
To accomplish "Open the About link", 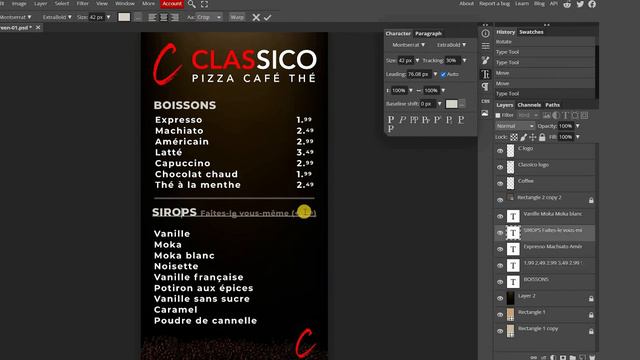I will (467, 4).
